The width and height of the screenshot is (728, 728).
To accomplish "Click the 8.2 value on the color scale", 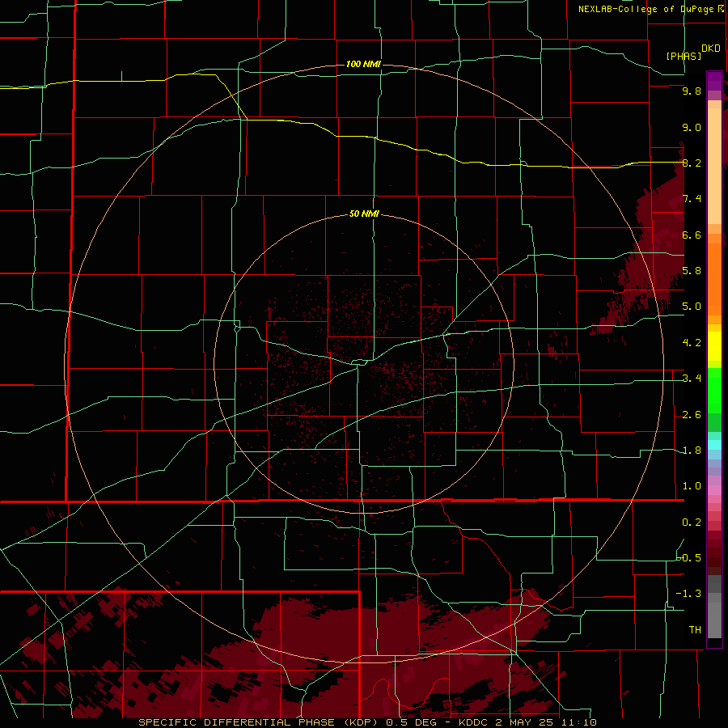I will 692,163.
